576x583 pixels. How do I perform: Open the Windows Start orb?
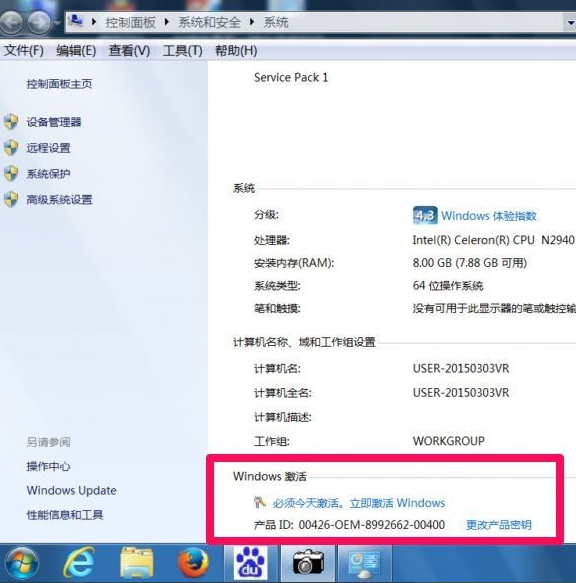click(x=21, y=563)
